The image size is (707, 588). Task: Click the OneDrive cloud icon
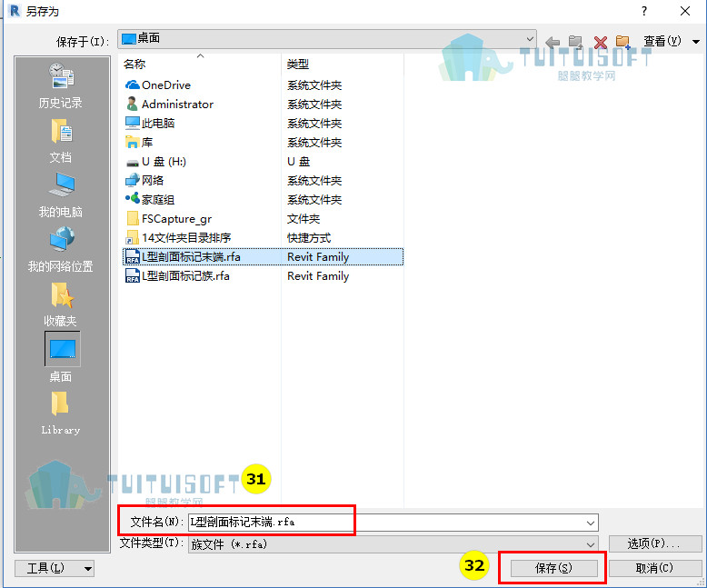pos(132,85)
